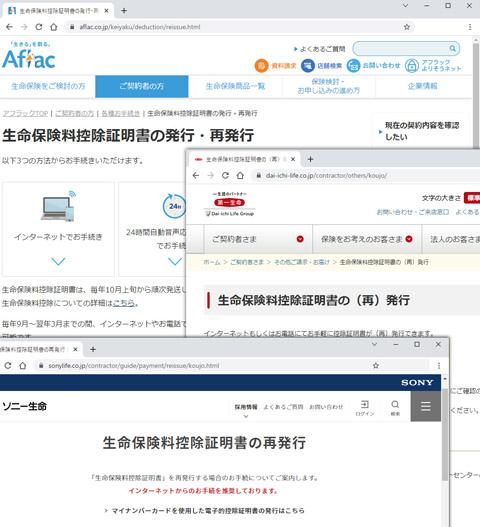Open 各種お手続き breadcrumb link
The width and height of the screenshot is (480, 527).
(120, 114)
